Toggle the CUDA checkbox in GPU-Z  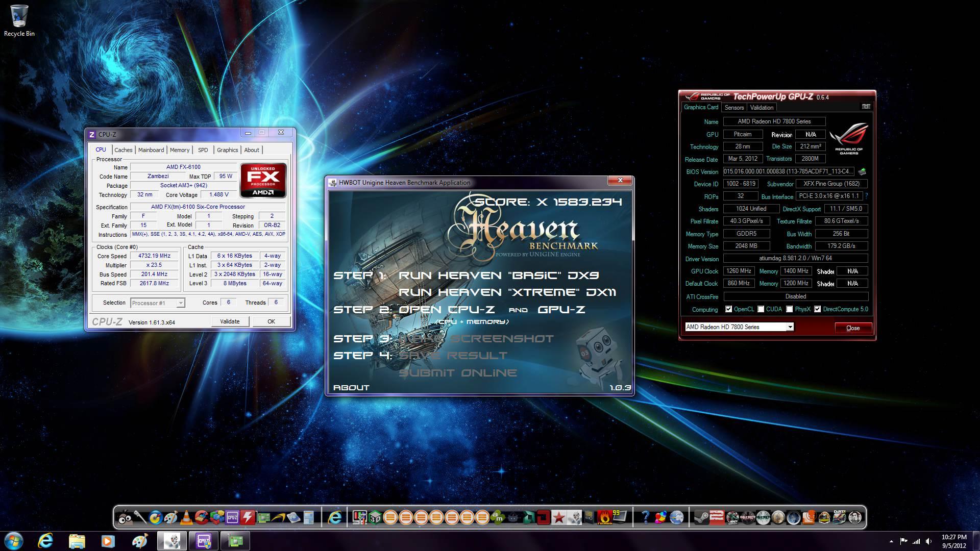(761, 309)
